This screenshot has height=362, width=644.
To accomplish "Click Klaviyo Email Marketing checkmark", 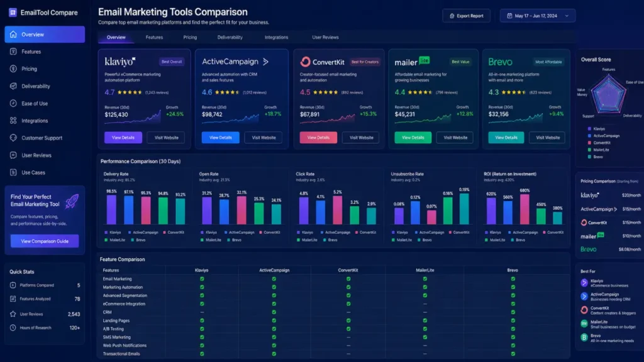I will (x=202, y=278).
